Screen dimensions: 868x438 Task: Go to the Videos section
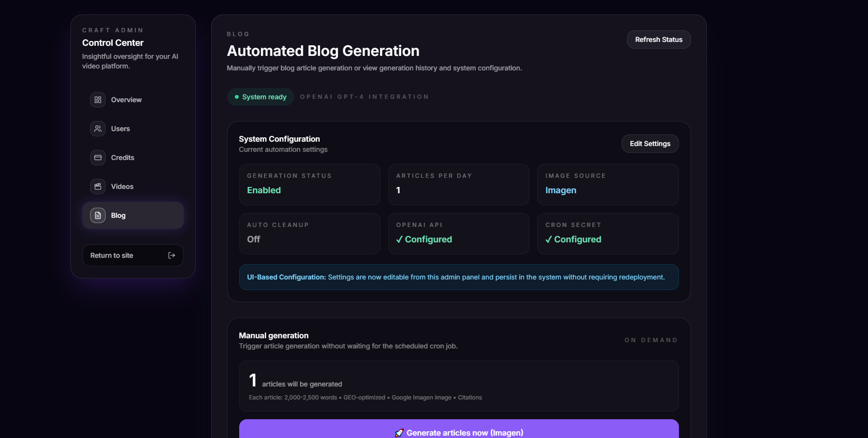tap(122, 186)
